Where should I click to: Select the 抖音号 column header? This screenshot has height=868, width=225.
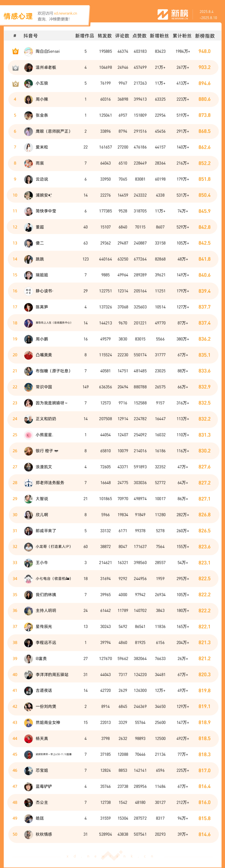(31, 36)
